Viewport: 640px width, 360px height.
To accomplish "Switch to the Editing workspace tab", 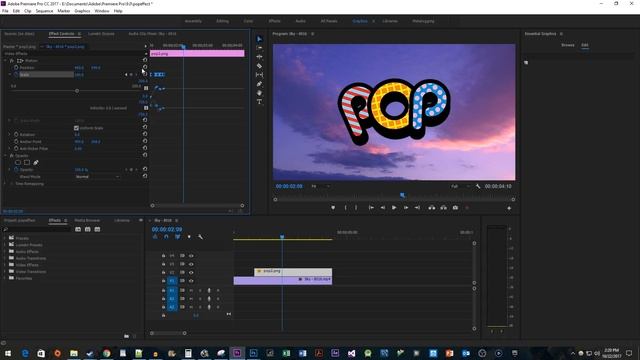I will pyautogui.click(x=222, y=21).
